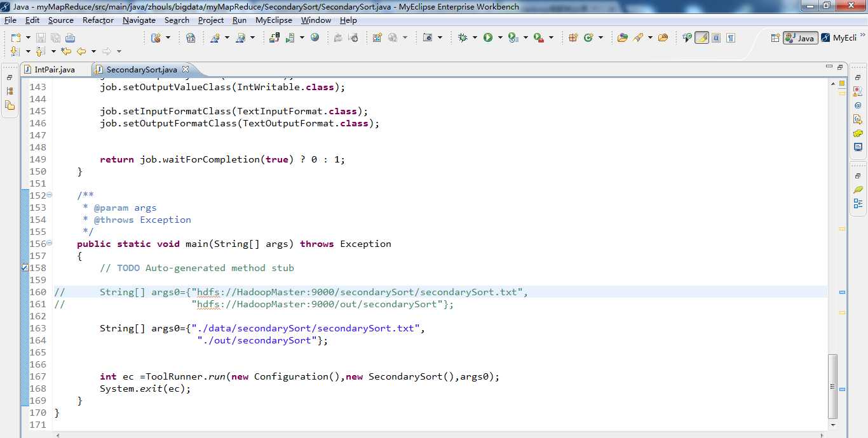This screenshot has height=438, width=868.
Task: Click the green Run icon
Action: pyautogui.click(x=488, y=37)
